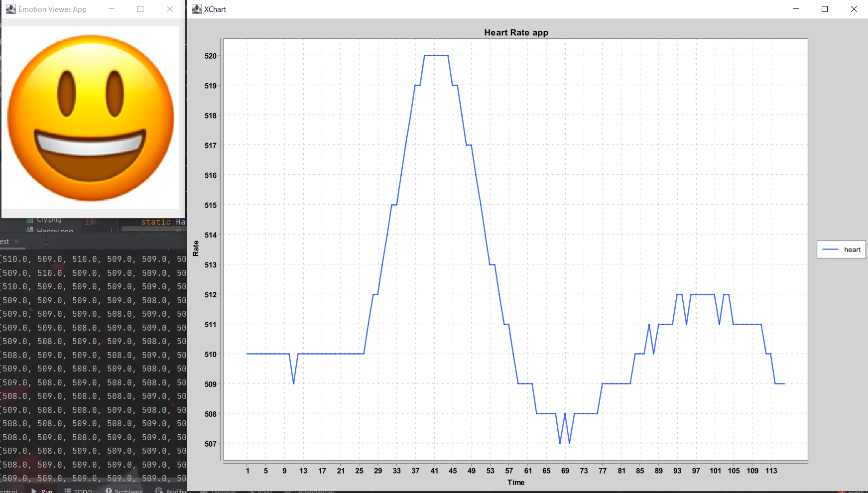Close the XChart window

854,9
